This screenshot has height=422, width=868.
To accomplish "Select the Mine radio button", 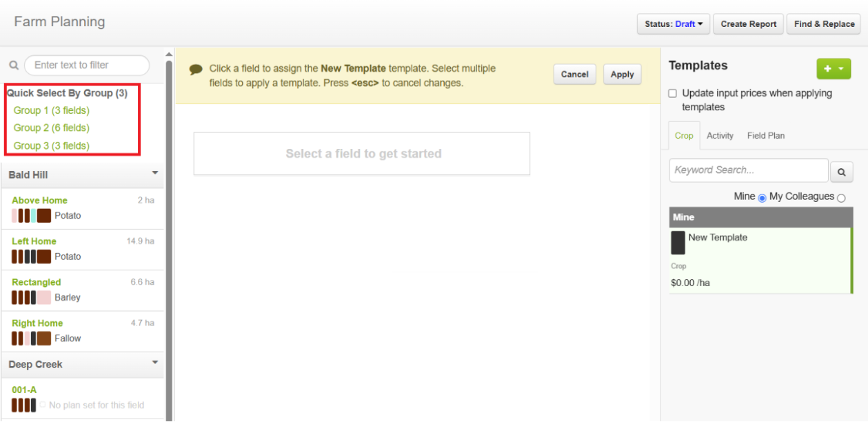I will (x=762, y=198).
